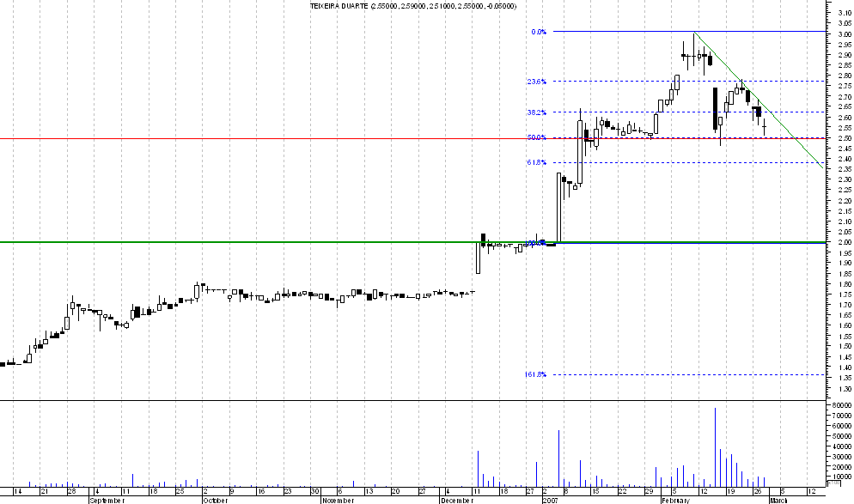Click the 2.80 price axis label

coord(845,76)
